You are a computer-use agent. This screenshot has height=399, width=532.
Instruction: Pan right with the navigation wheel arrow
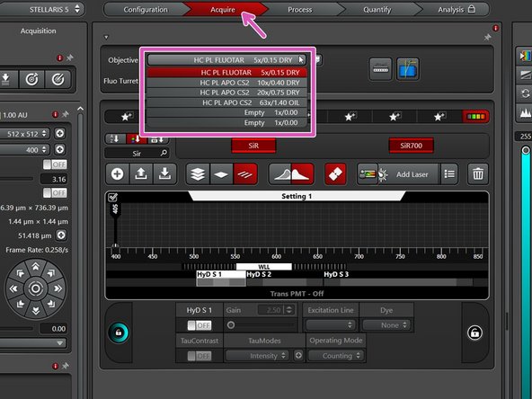coord(58,288)
